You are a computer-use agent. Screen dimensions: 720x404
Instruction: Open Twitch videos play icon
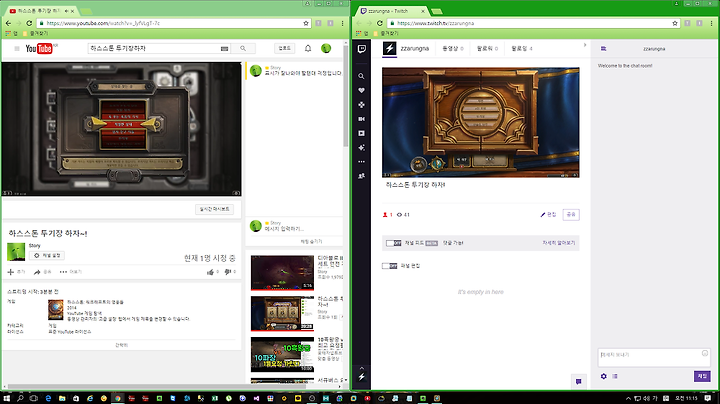(361, 133)
